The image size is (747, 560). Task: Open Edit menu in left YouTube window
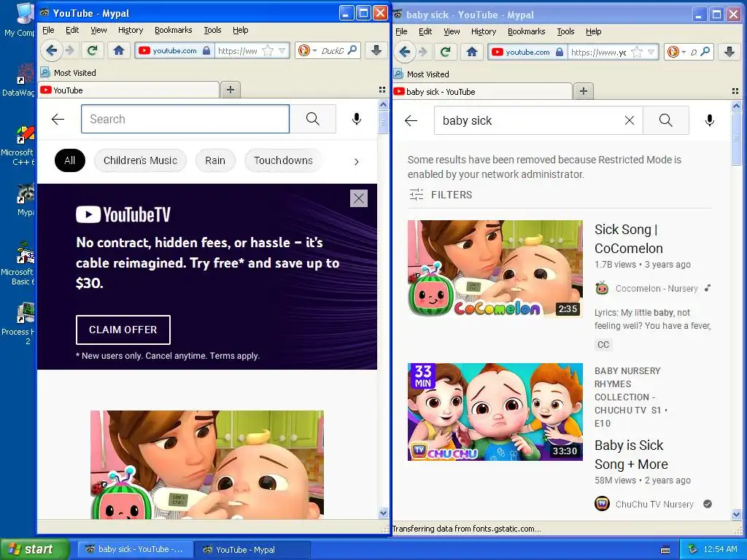[72, 30]
